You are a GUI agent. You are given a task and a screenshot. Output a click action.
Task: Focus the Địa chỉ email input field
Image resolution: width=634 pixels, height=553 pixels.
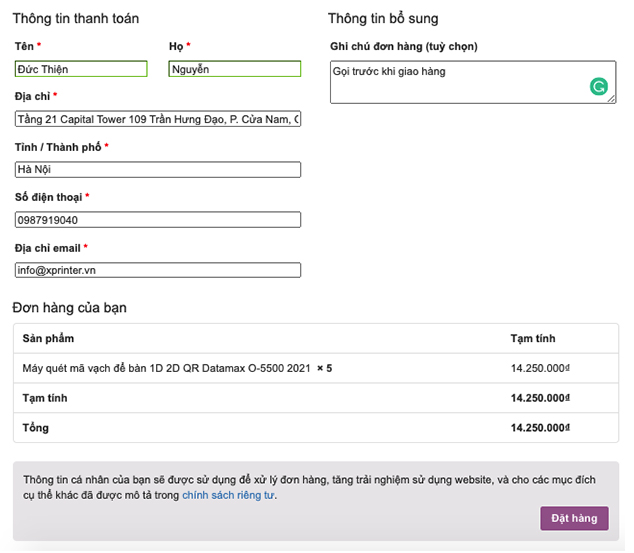(157, 270)
